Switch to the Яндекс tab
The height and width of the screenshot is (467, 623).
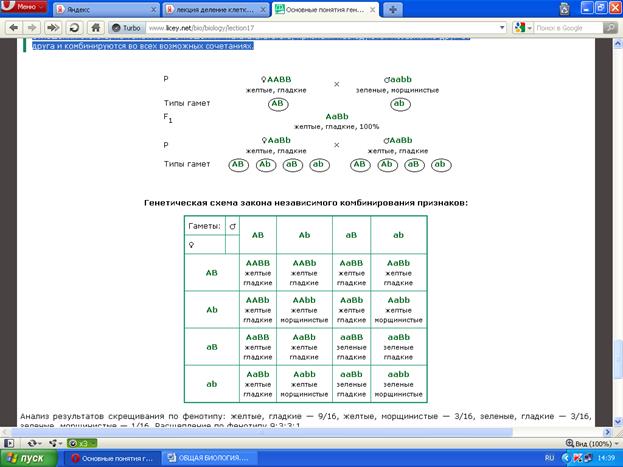(106, 10)
